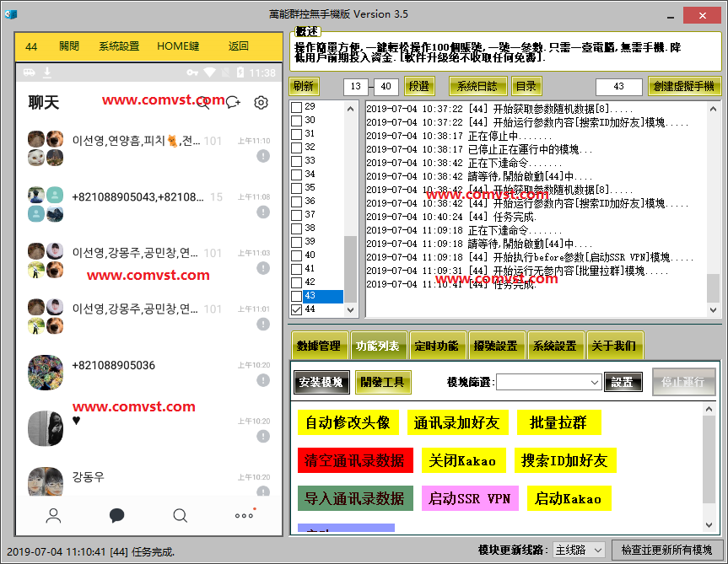728x564 pixels.
Task: Run 导入通讯录数据 green module
Action: click(x=354, y=498)
